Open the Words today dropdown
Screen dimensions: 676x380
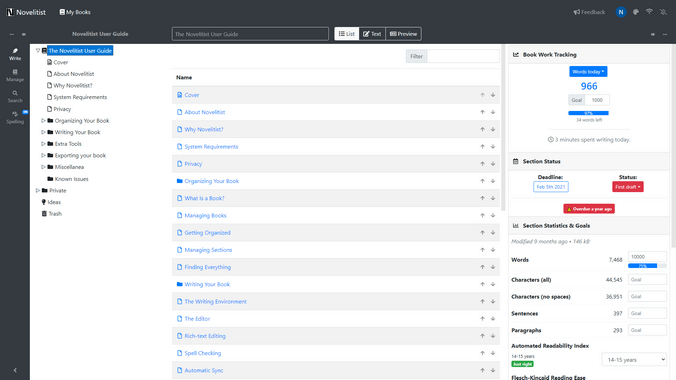pos(588,72)
